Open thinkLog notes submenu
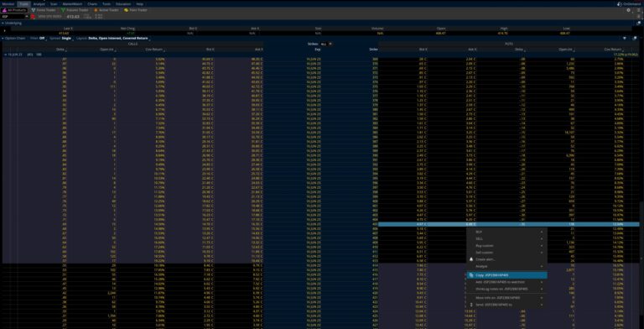Screen dimensions: 644x329 coord(506,289)
